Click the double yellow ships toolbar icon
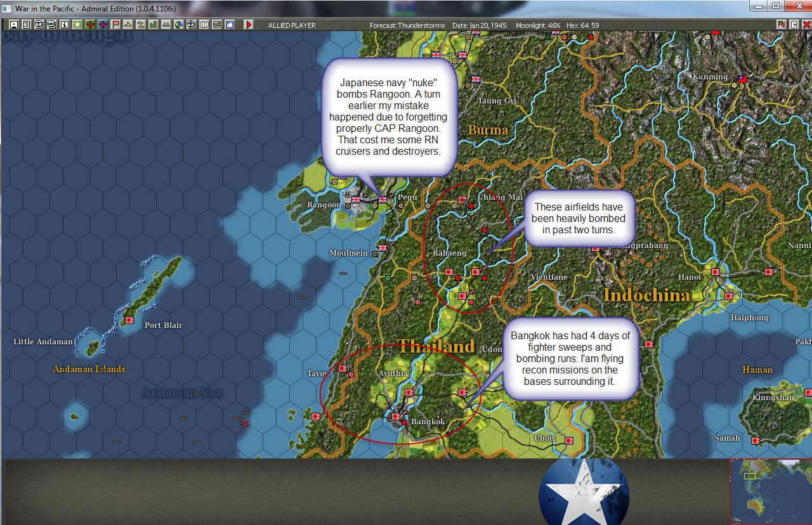This screenshot has height=525, width=812. pos(141,25)
